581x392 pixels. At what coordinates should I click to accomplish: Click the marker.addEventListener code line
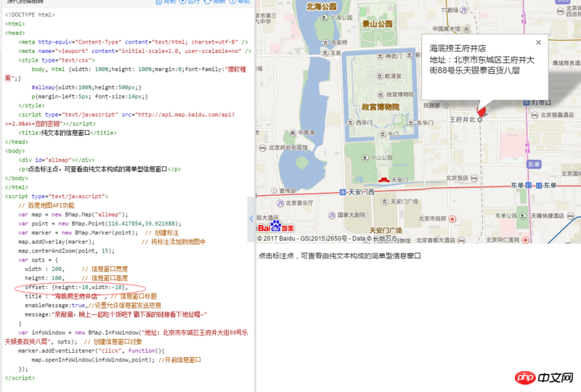[x=92, y=351]
